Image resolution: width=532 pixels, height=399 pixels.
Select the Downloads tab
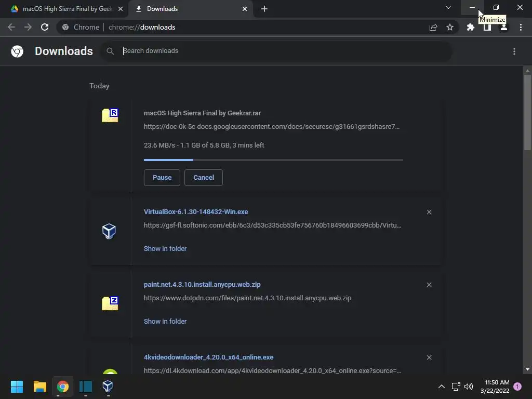point(190,9)
